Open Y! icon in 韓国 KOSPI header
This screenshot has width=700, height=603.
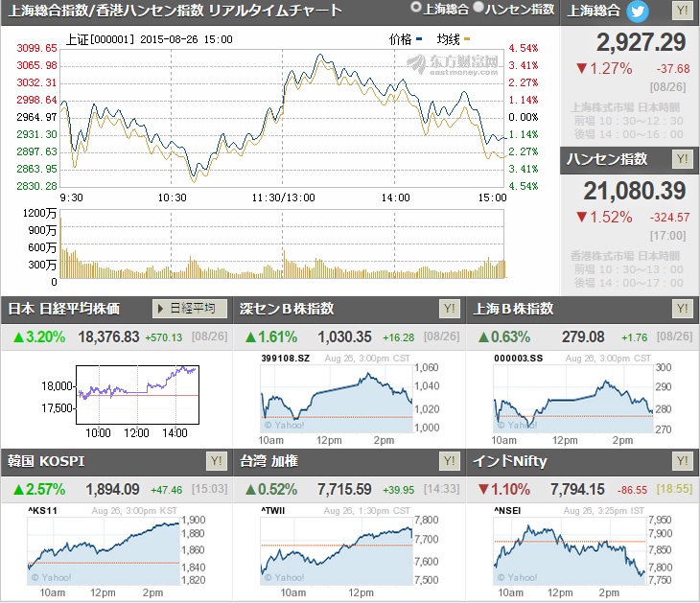tap(217, 461)
